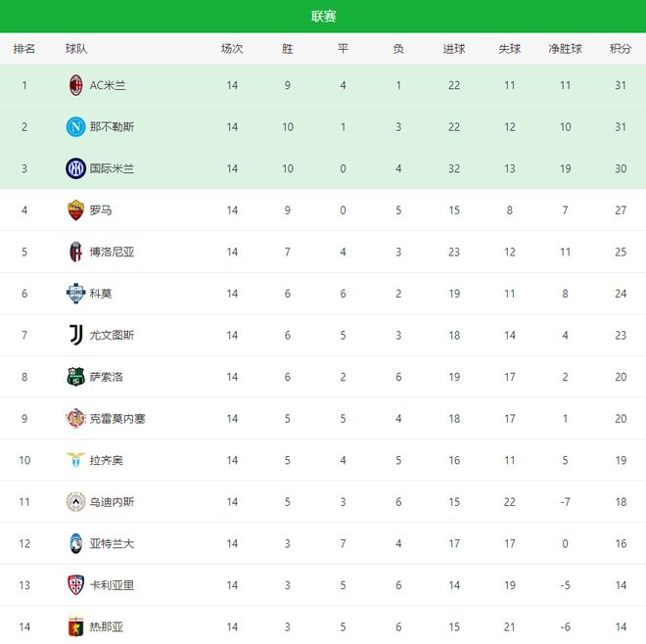Select the 联赛 tab header
This screenshot has height=644, width=646.
click(323, 17)
